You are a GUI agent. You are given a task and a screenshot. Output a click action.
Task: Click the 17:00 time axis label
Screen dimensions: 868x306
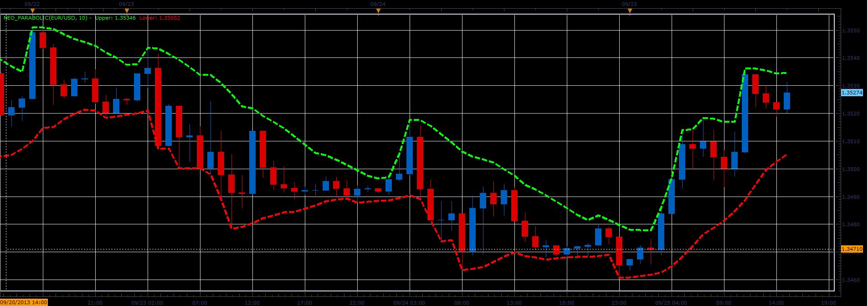[304, 303]
